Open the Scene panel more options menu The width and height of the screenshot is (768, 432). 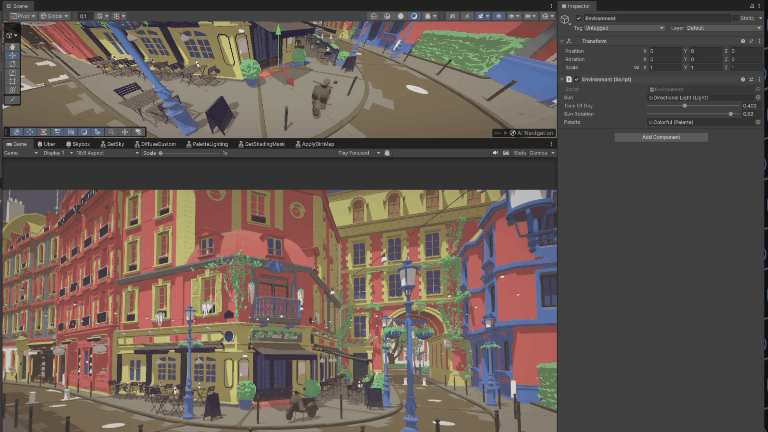552,6
